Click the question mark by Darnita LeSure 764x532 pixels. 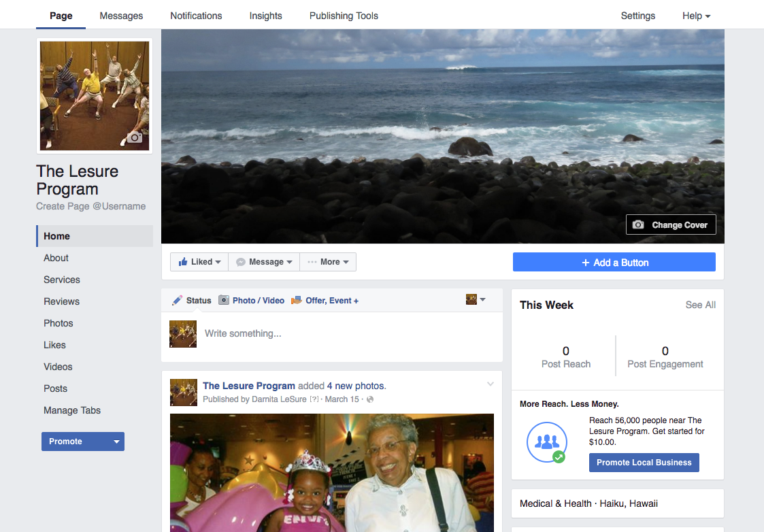314,399
